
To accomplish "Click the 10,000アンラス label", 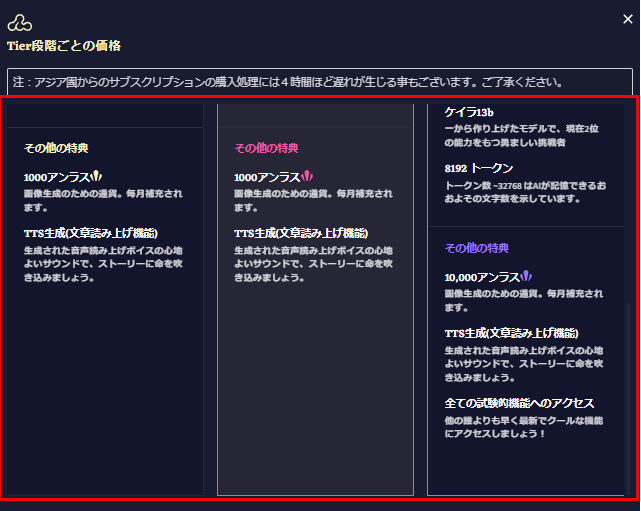I will pyautogui.click(x=482, y=277).
